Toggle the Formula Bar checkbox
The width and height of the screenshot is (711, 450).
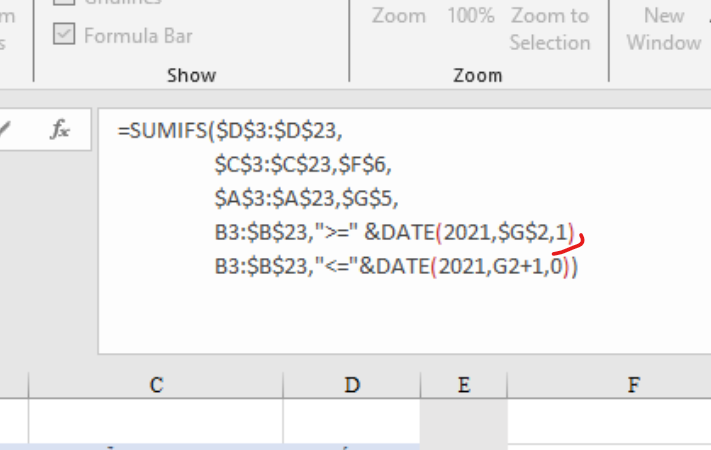tap(64, 34)
